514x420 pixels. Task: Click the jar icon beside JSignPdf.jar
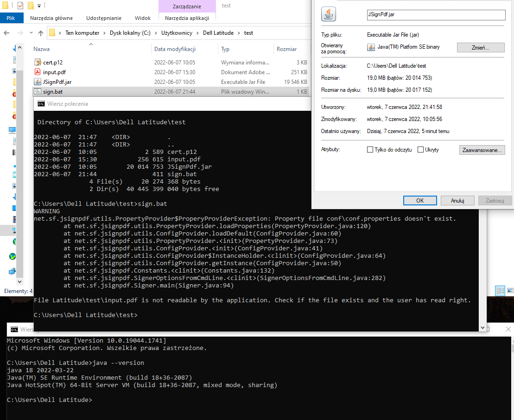tap(38, 82)
